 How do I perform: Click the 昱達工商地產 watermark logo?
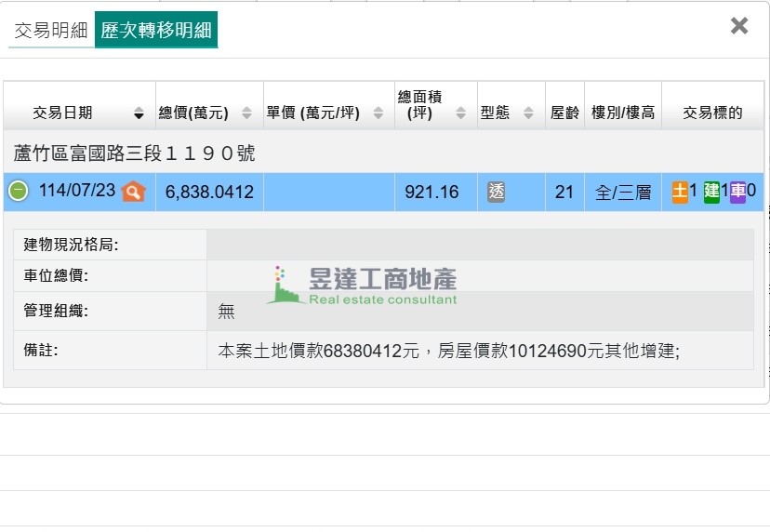[x=363, y=286]
